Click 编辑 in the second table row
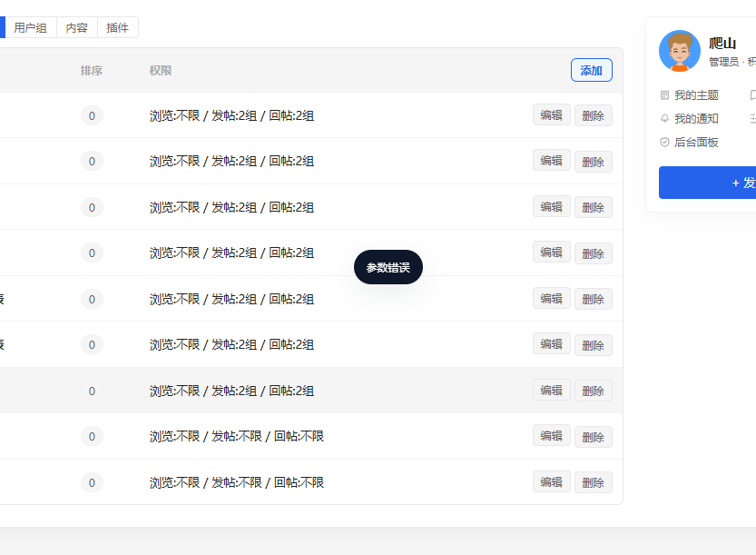756x555 pixels. 552,160
